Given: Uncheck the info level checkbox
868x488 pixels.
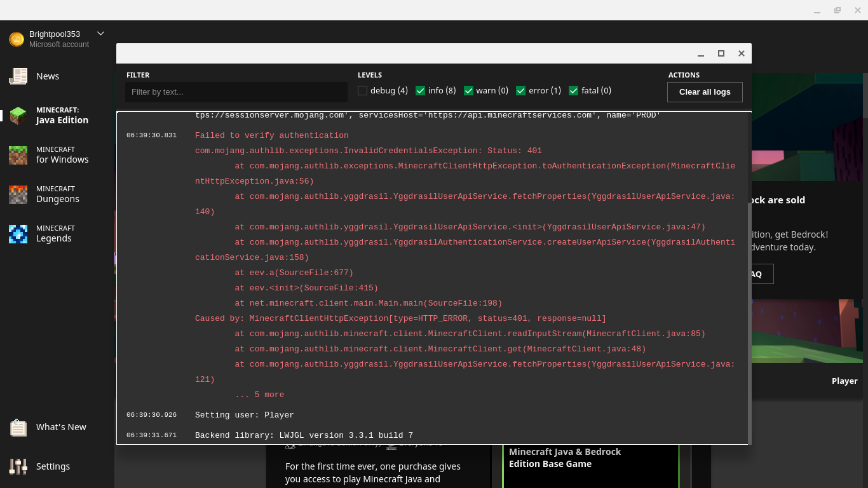Looking at the screenshot, I should (420, 91).
